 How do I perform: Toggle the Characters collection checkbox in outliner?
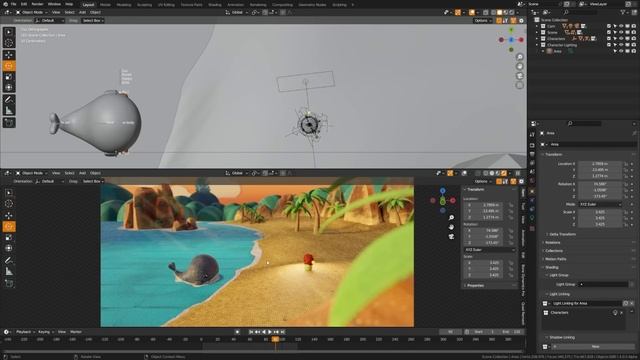point(609,38)
